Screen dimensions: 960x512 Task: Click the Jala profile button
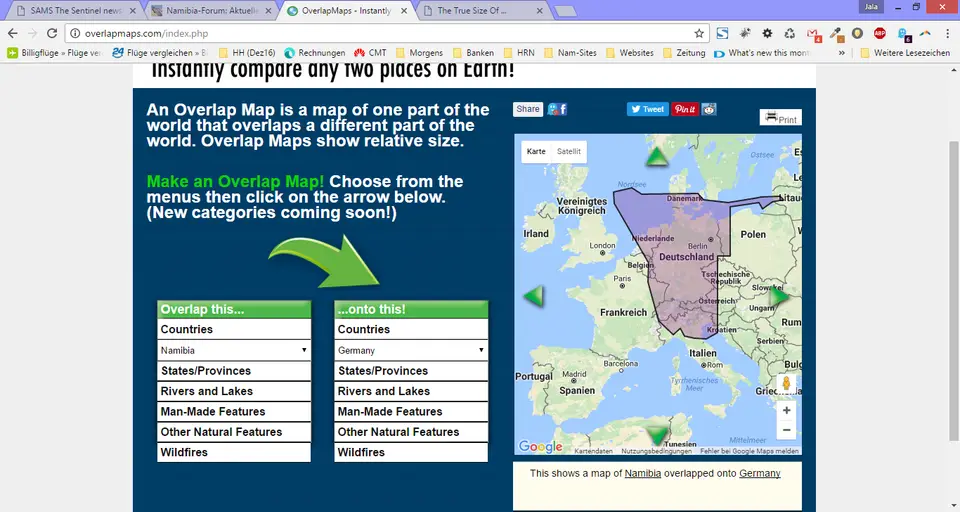871,7
